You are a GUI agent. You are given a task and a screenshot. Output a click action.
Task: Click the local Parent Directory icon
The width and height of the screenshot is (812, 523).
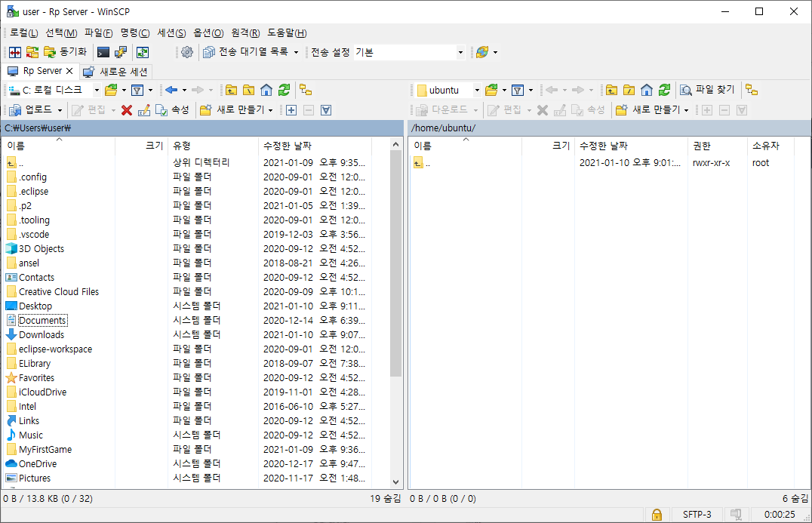[231, 90]
